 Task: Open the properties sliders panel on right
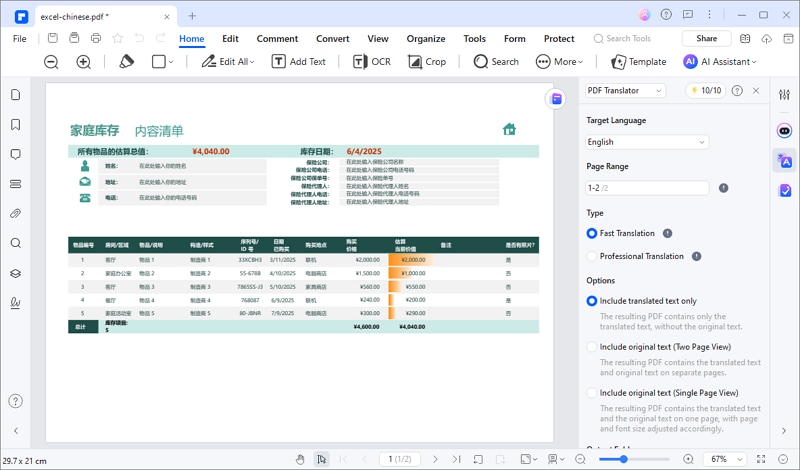(785, 95)
